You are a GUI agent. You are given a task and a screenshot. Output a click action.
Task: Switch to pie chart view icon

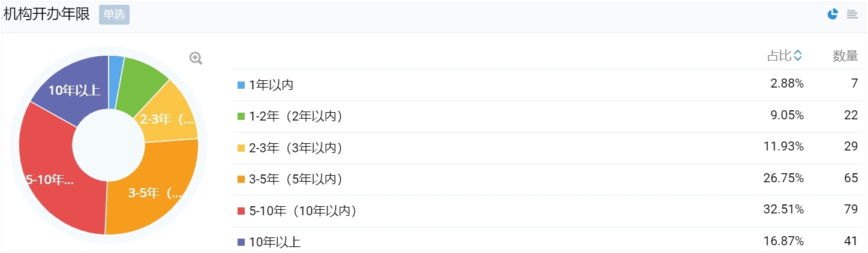(833, 14)
